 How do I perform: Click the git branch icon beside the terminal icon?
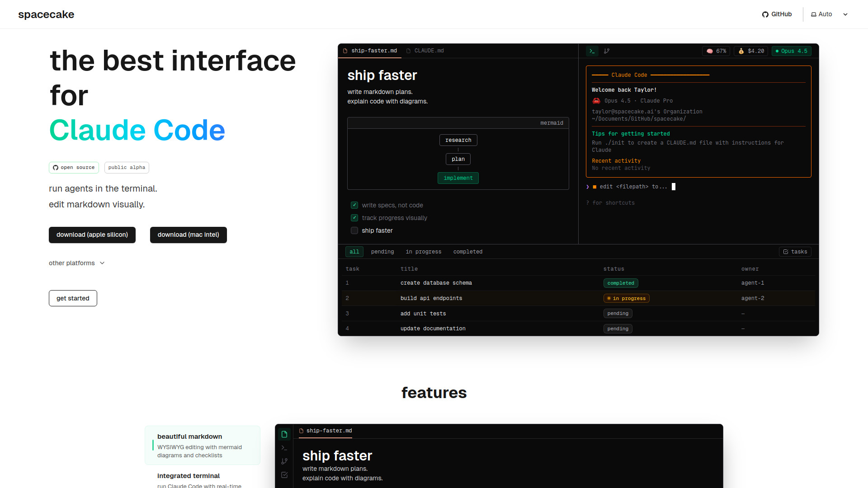(x=607, y=51)
